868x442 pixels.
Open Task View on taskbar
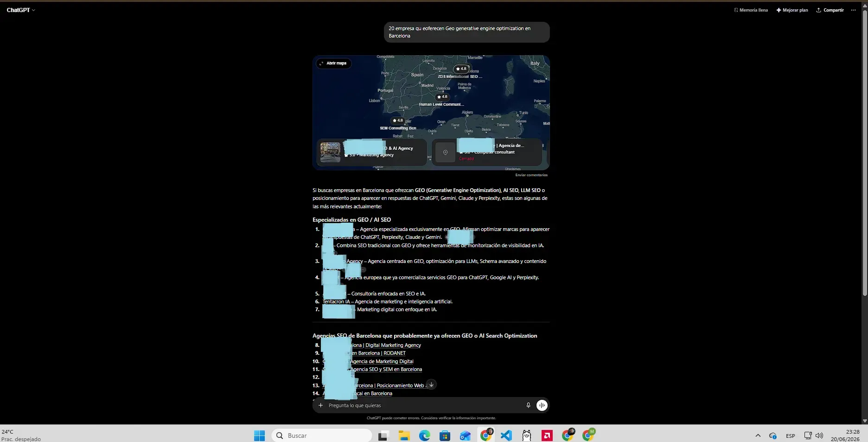point(383,436)
